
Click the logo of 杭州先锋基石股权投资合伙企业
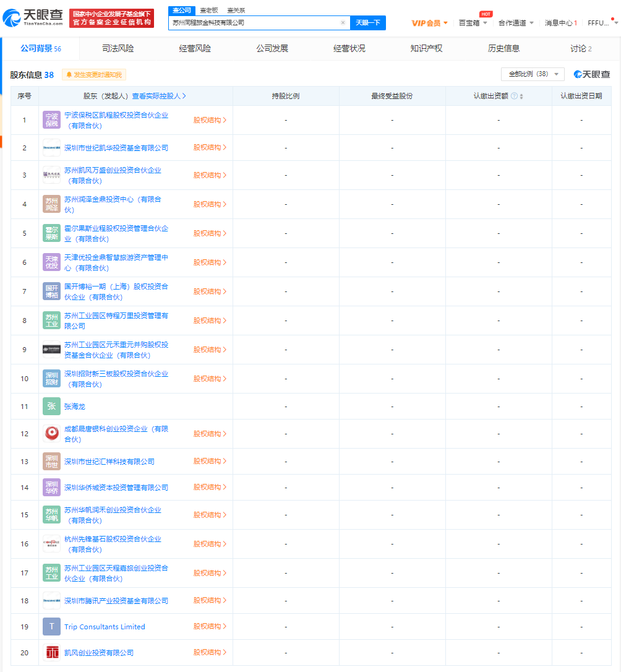tap(51, 544)
